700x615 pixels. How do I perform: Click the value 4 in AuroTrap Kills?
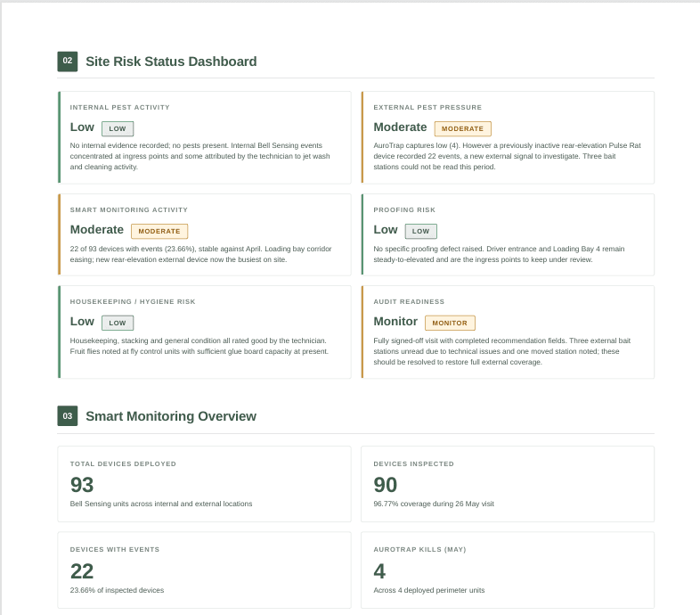[379, 571]
